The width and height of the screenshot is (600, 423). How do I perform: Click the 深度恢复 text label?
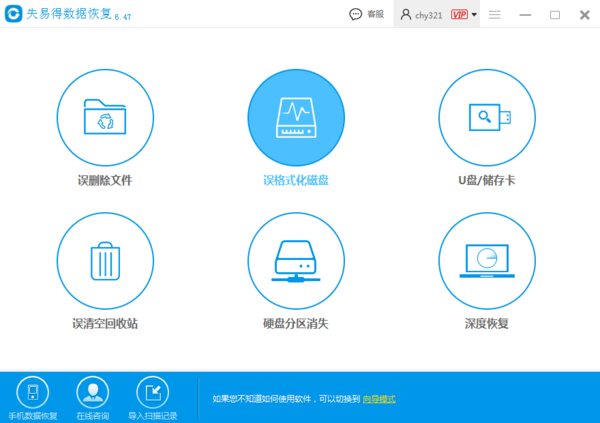coord(487,324)
